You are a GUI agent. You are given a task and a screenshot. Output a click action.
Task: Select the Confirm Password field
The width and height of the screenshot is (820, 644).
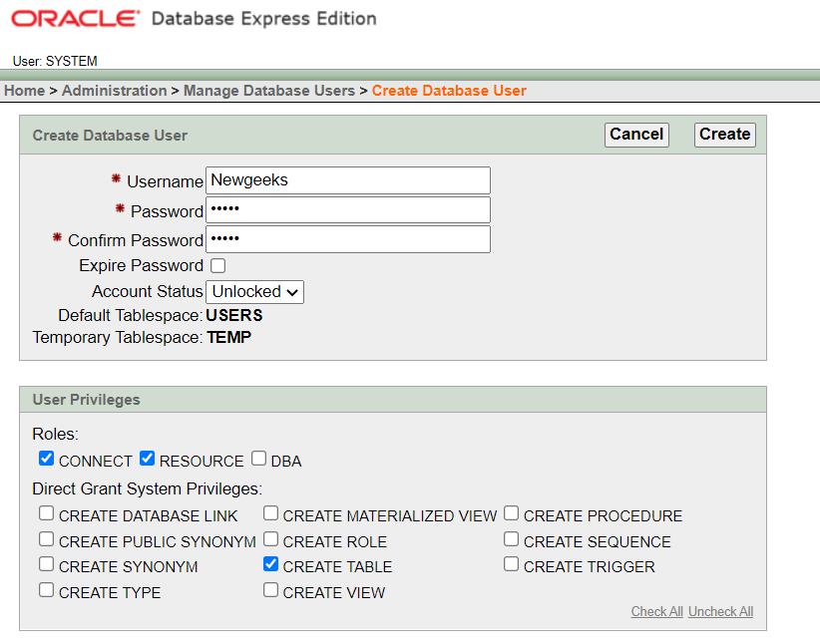click(348, 240)
